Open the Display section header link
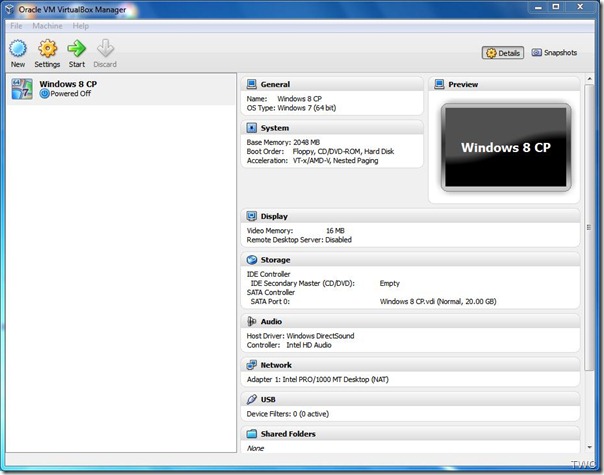This screenshot has width=604, height=475. (x=274, y=217)
